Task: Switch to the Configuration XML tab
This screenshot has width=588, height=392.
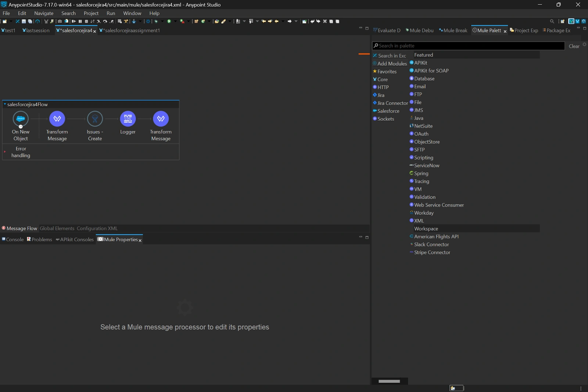Action: (97, 228)
